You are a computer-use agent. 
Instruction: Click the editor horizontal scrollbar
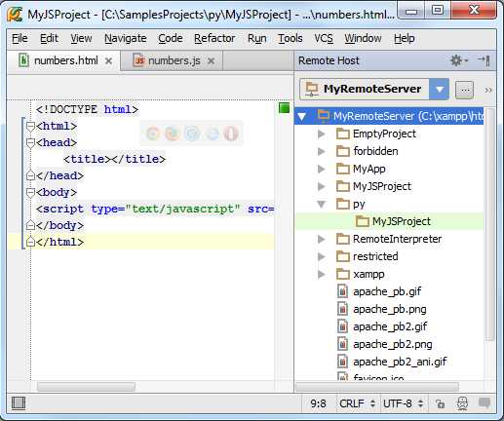(86, 387)
